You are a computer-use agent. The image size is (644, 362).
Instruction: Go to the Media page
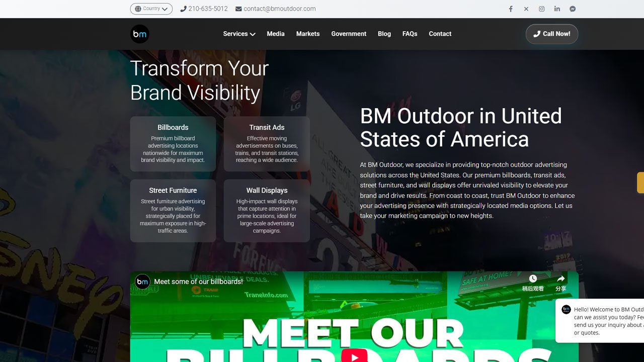pos(276,34)
